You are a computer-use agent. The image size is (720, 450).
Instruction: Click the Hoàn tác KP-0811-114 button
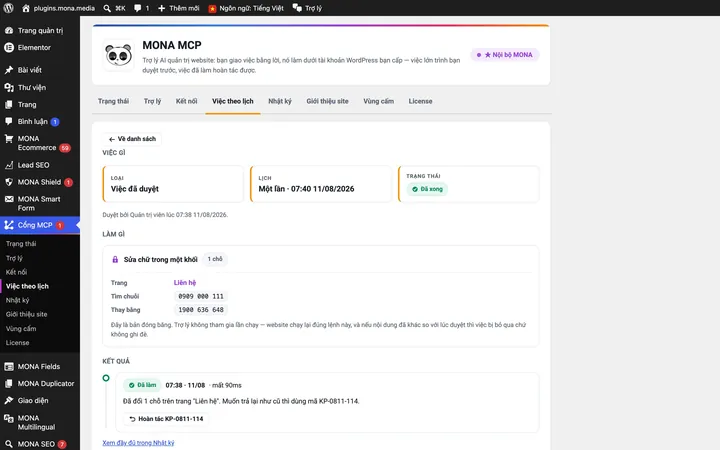click(166, 419)
